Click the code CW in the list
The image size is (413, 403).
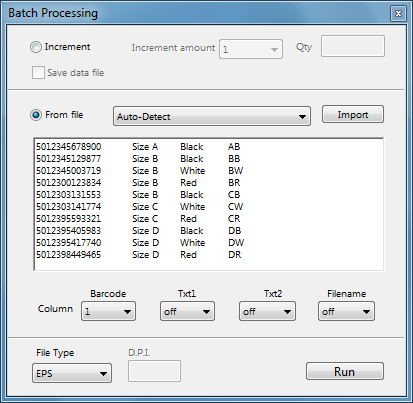click(236, 207)
